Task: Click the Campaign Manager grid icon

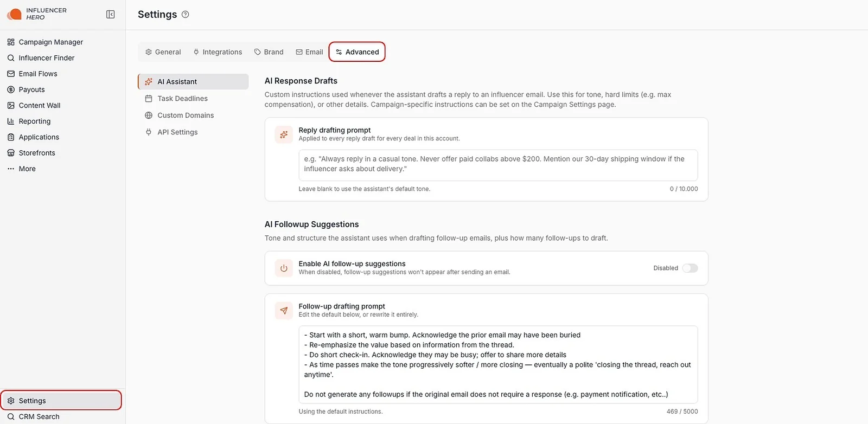Action: pos(11,42)
